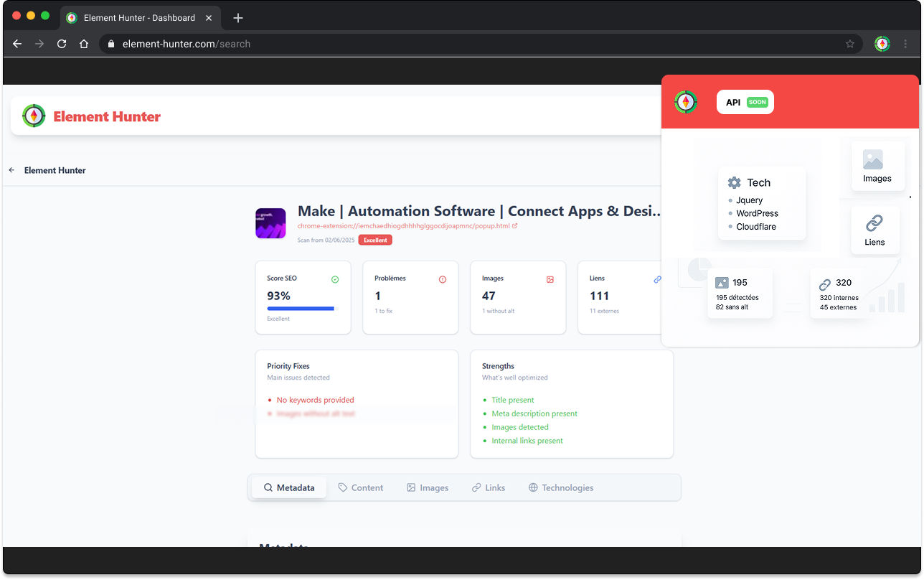The height and width of the screenshot is (580, 924).
Task: Click the Liens count 111
Action: click(599, 296)
